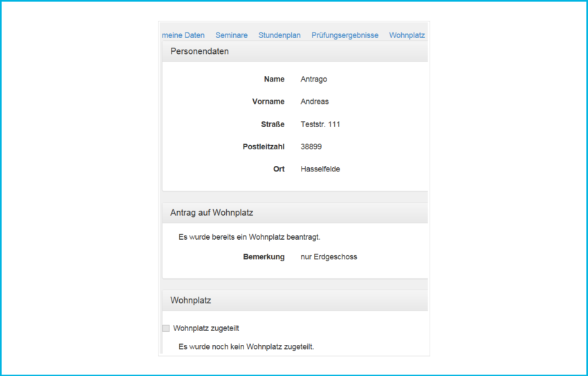Click the Ort value Hasselfelde
The image size is (588, 376).
[320, 169]
